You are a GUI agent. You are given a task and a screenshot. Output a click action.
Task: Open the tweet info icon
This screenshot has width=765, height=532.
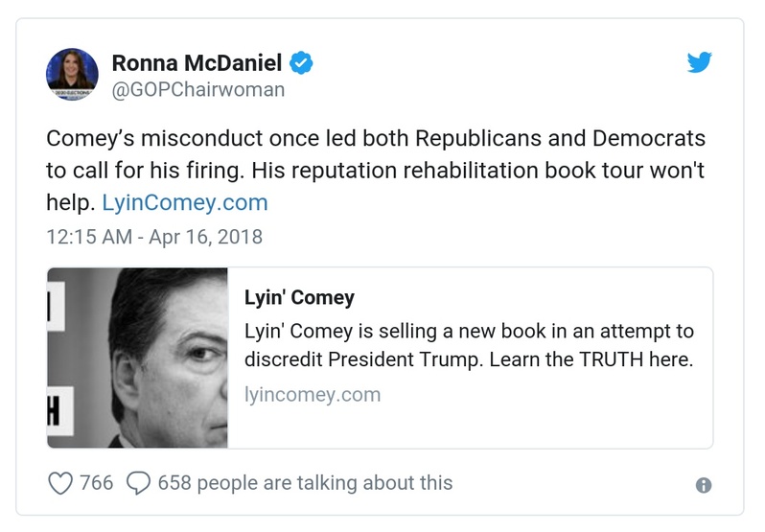pyautogui.click(x=704, y=485)
